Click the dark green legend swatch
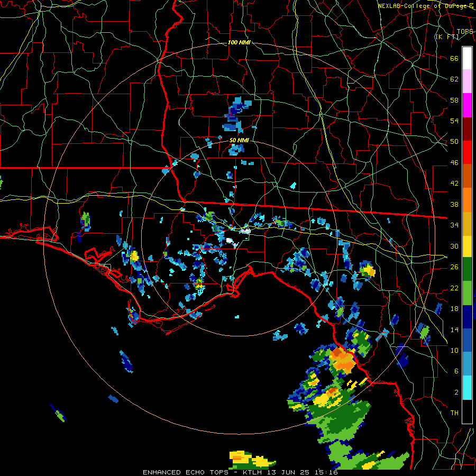 pyautogui.click(x=467, y=269)
